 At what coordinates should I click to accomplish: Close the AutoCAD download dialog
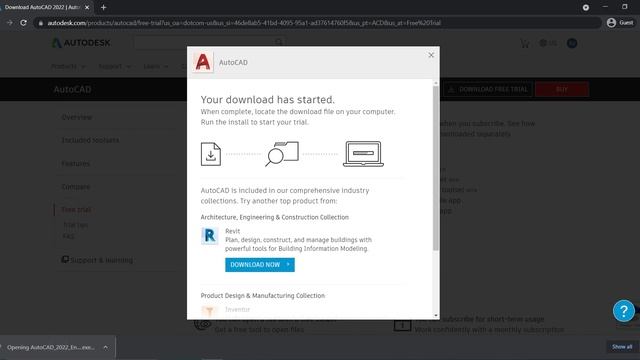tap(431, 55)
